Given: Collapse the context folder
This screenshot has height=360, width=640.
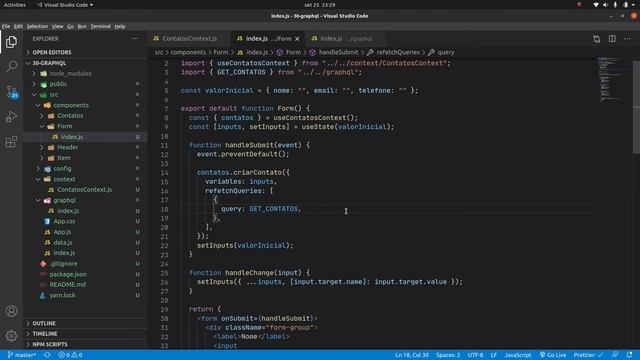Looking at the screenshot, I should point(85,179).
